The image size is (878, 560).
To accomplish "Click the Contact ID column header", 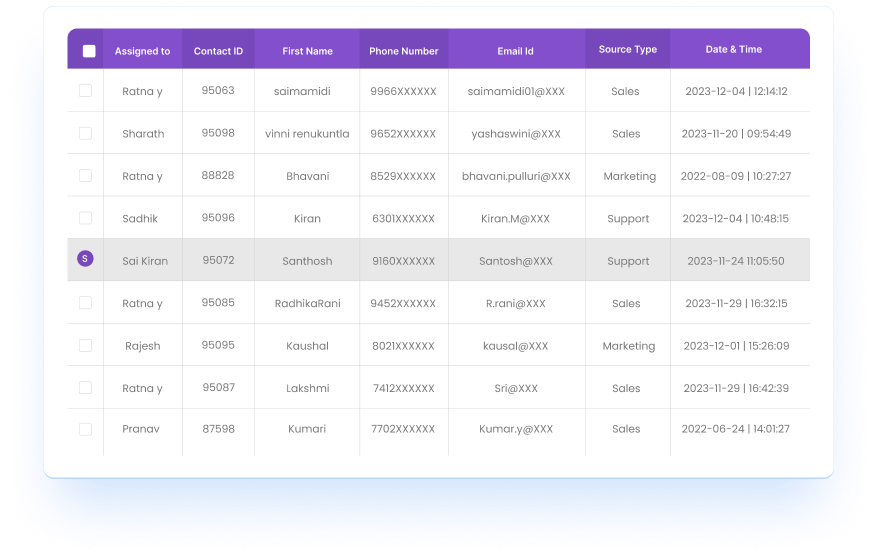I will pos(218,51).
